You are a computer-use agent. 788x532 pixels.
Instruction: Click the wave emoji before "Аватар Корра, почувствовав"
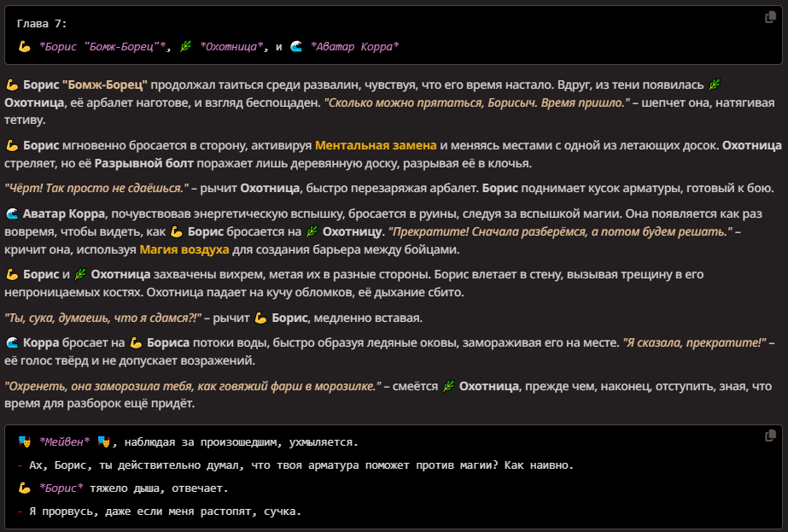point(12,213)
